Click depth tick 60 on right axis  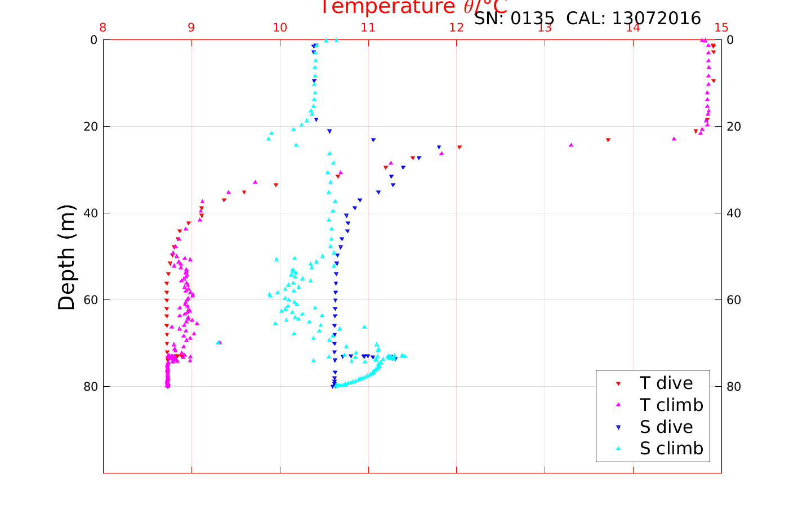(734, 300)
